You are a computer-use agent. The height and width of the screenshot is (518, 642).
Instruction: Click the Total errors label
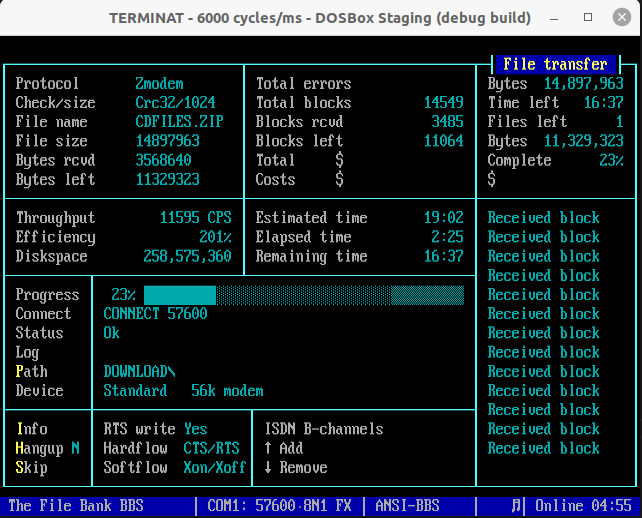303,84
